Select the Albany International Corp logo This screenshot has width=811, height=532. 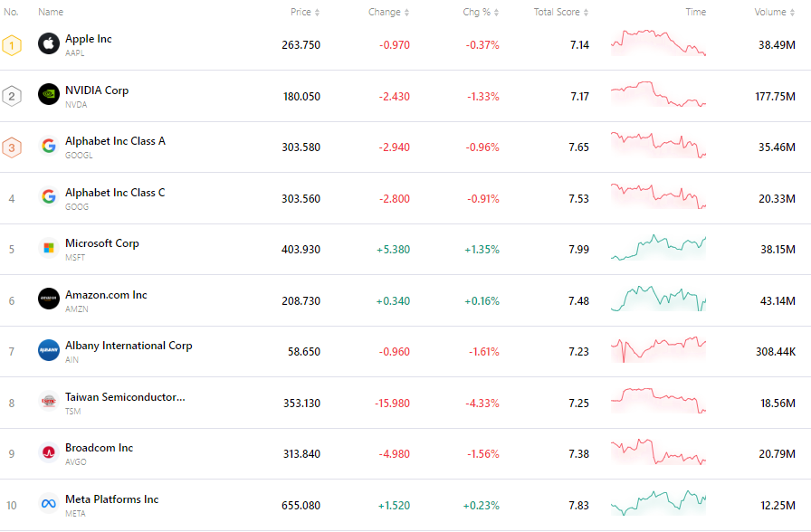pos(48,350)
